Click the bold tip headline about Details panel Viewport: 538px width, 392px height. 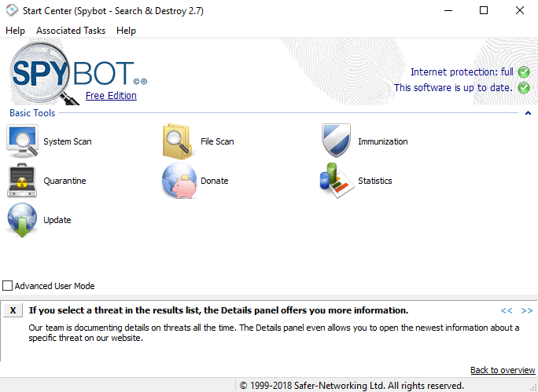219,310
